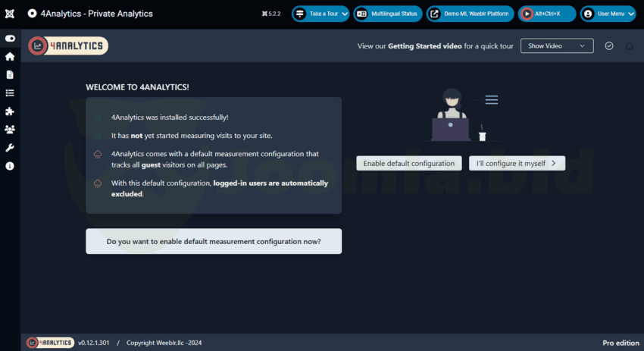Image resolution: width=644 pixels, height=351 pixels.
Task: Expand the Take a Tour dropdown
Action: click(320, 14)
